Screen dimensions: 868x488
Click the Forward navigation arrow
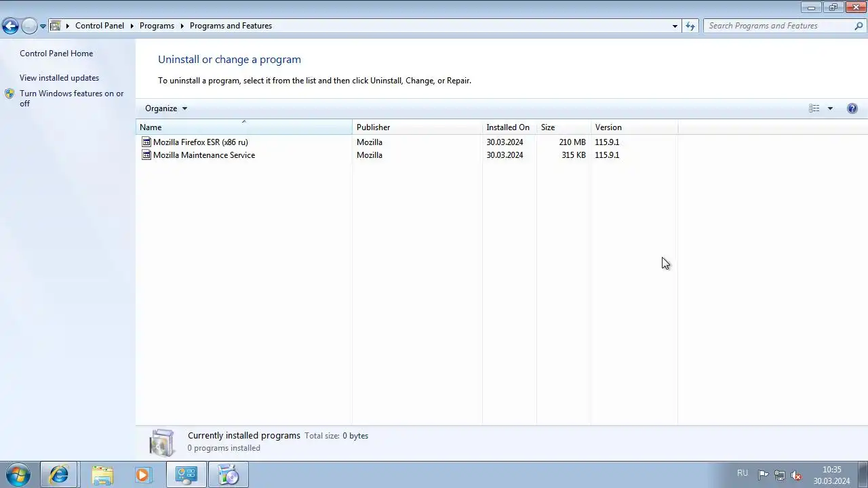(29, 26)
